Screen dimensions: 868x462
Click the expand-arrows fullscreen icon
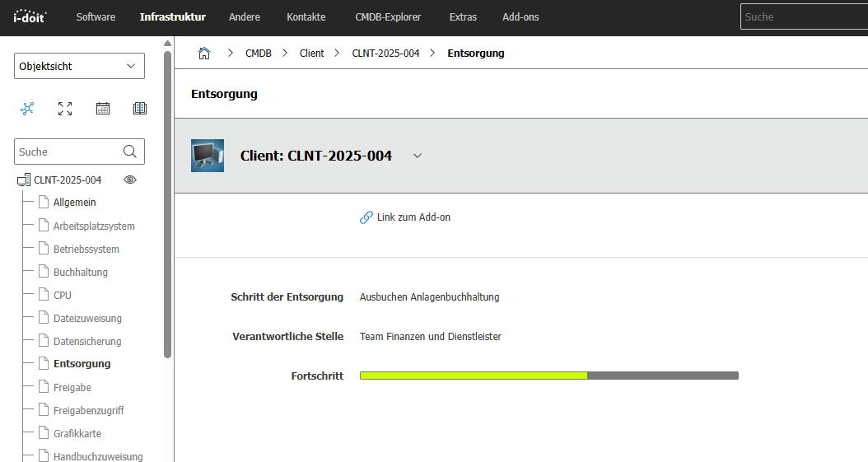(x=65, y=109)
